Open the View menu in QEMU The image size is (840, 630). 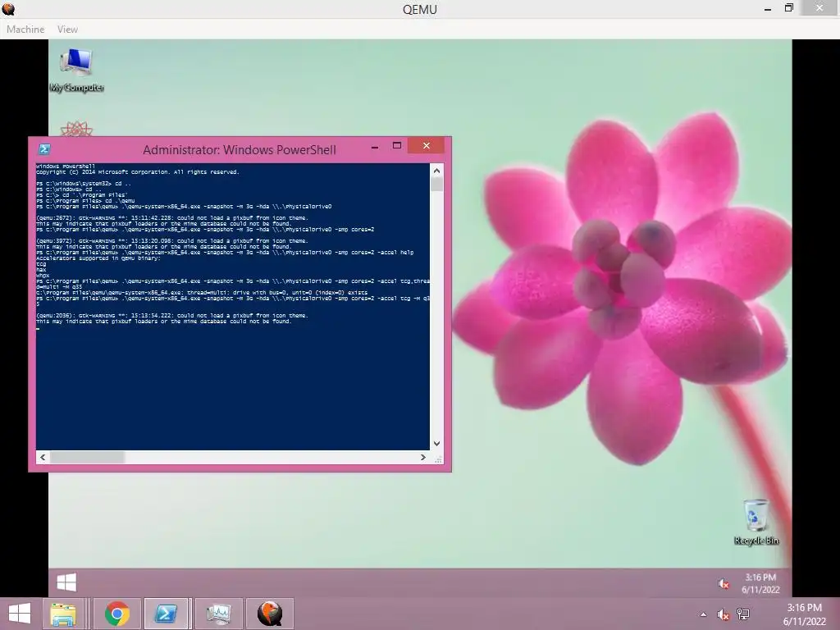tap(67, 30)
